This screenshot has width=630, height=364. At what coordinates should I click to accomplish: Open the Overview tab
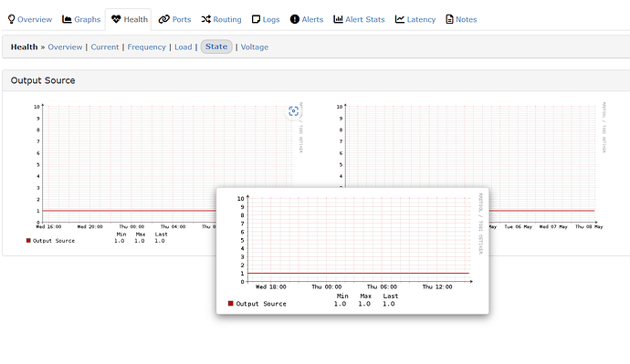(x=30, y=19)
